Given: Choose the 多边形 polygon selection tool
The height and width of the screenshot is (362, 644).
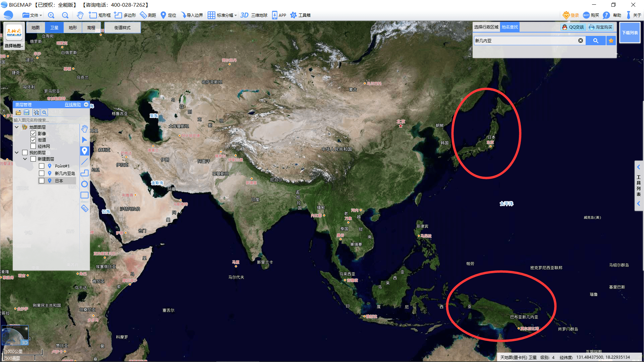Looking at the screenshot, I should [x=125, y=15].
